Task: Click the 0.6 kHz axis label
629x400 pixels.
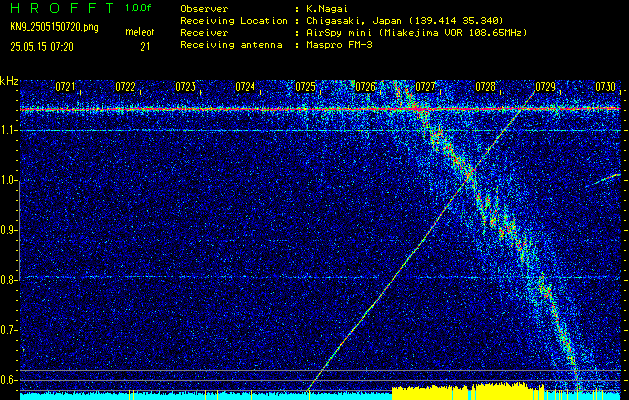Action: tap(7, 380)
